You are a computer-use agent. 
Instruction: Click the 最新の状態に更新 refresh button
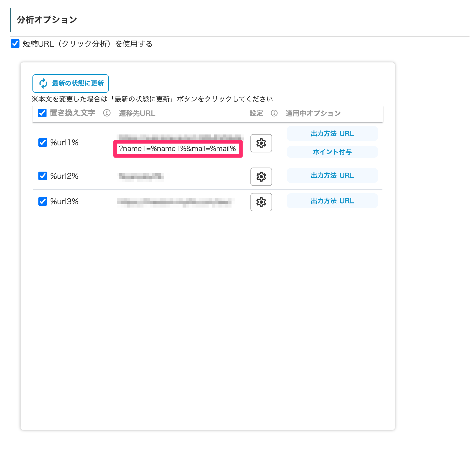pyautogui.click(x=71, y=84)
